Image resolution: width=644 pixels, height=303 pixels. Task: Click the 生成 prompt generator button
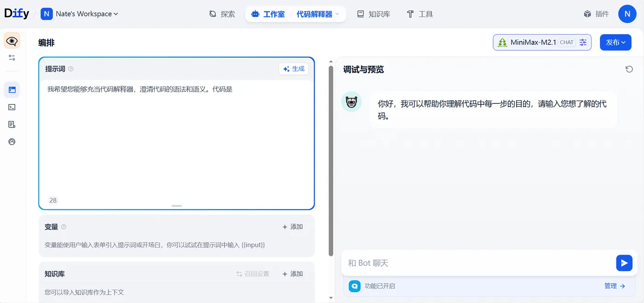(x=293, y=69)
